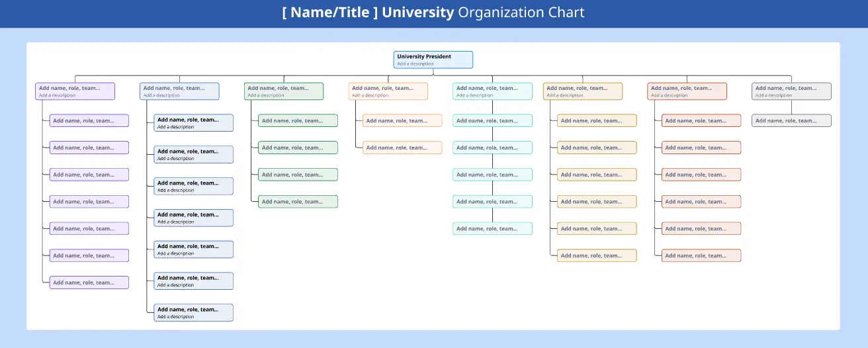Image resolution: width=868 pixels, height=348 pixels.
Task: Click the bottom blue child node
Action: click(x=193, y=312)
